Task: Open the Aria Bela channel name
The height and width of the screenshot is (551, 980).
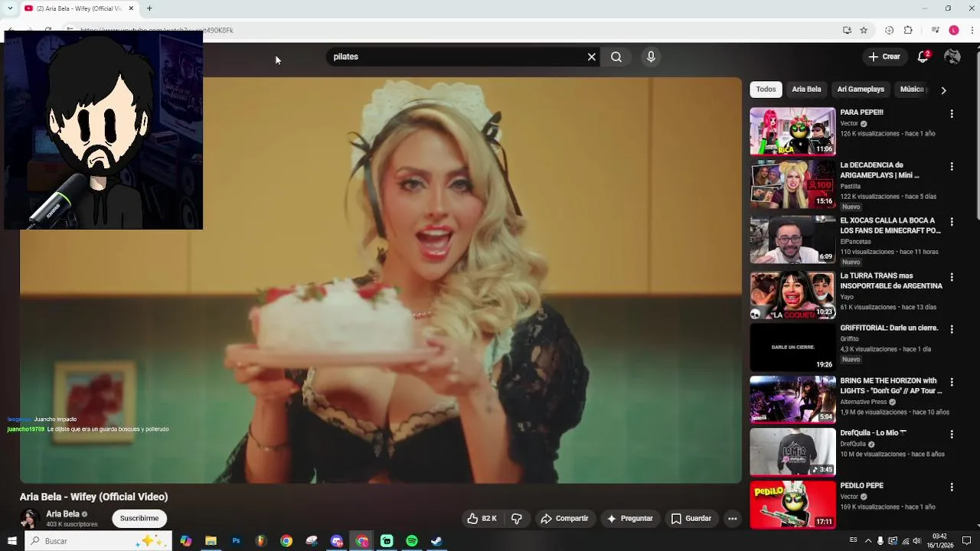Action: click(63, 514)
